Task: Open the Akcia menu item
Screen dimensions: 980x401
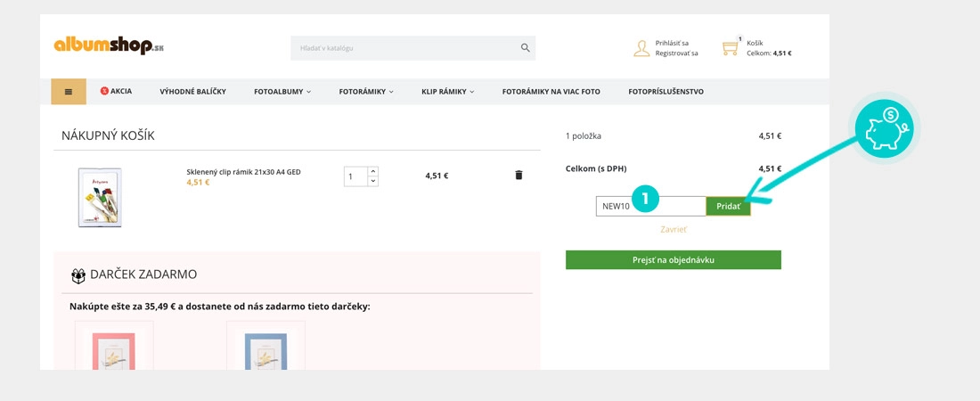Action: 116,91
